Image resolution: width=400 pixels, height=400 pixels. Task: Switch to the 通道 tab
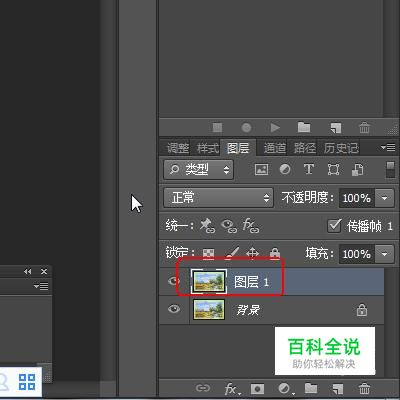[275, 148]
